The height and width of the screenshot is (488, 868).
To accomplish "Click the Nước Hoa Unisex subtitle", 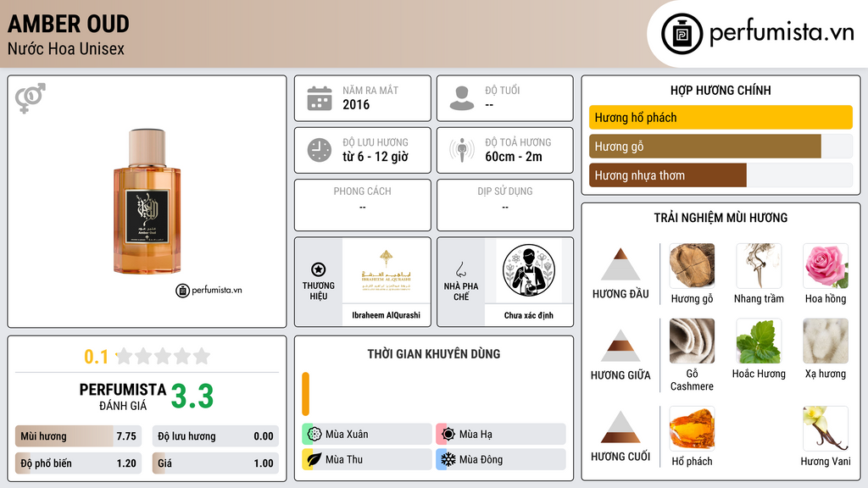I will click(x=66, y=48).
